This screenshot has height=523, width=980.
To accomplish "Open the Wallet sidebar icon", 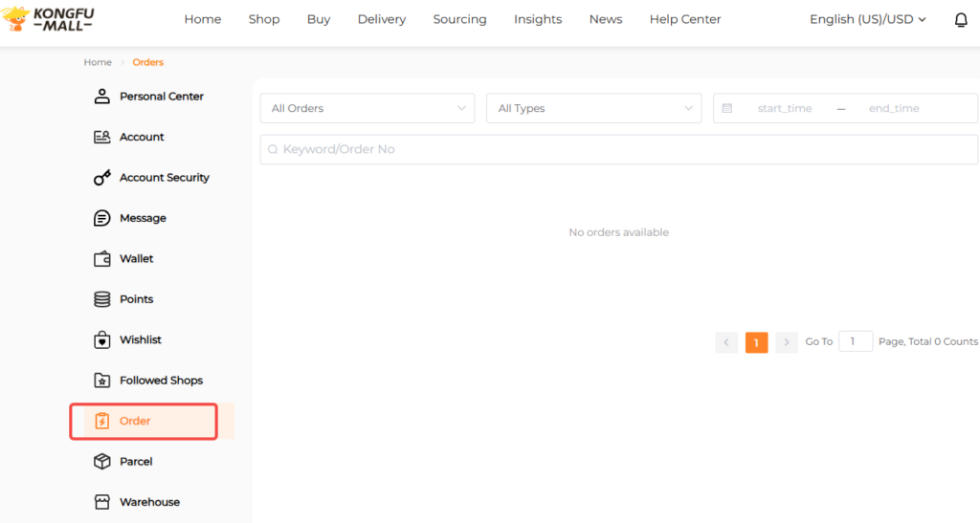I will (102, 259).
